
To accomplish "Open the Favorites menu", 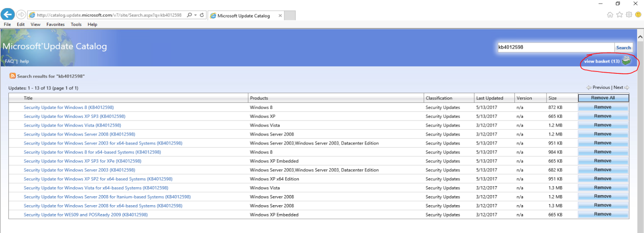I will [56, 24].
